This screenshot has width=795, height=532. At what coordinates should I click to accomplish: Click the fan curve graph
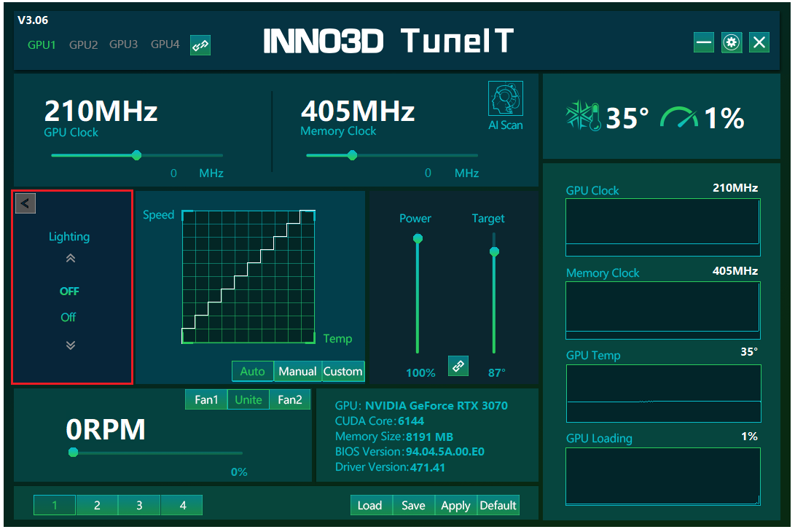pos(248,277)
